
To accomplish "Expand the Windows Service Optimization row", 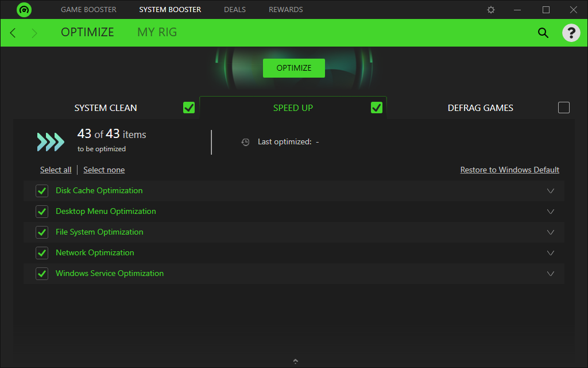I will pos(551,273).
